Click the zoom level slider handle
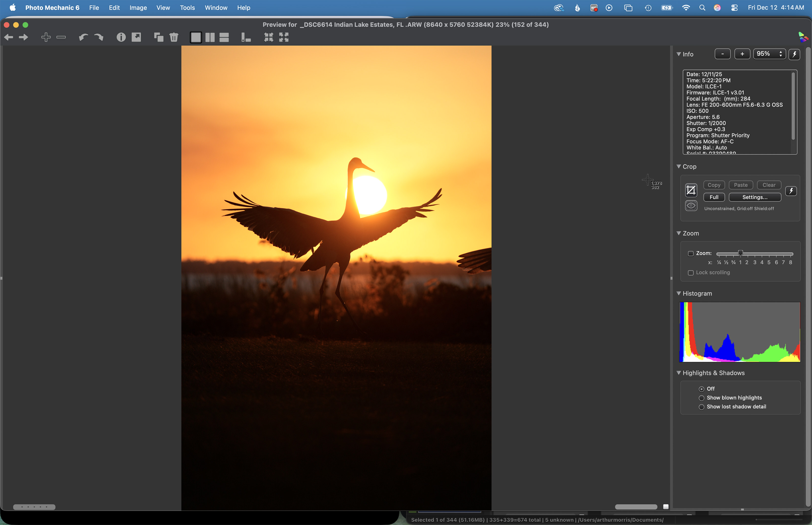This screenshot has height=525, width=812. pos(740,253)
